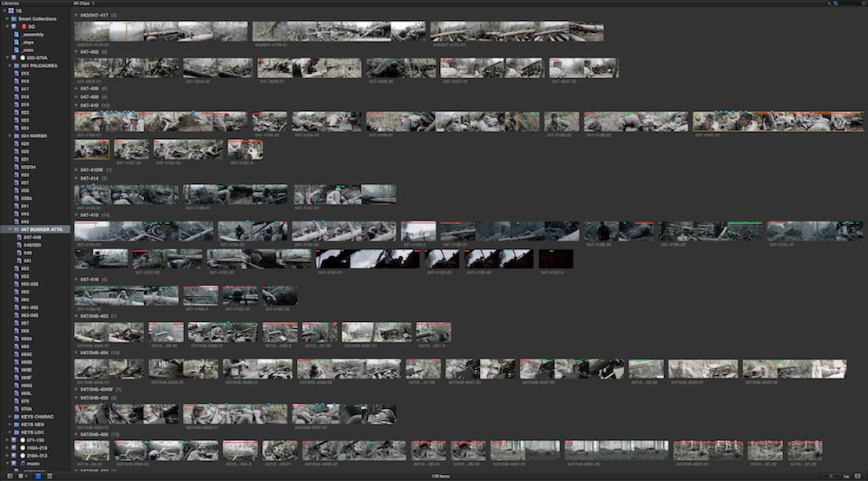The image size is (868, 481).
Task: Select clip thumbnail 047-415D-01
Action: click(367, 259)
